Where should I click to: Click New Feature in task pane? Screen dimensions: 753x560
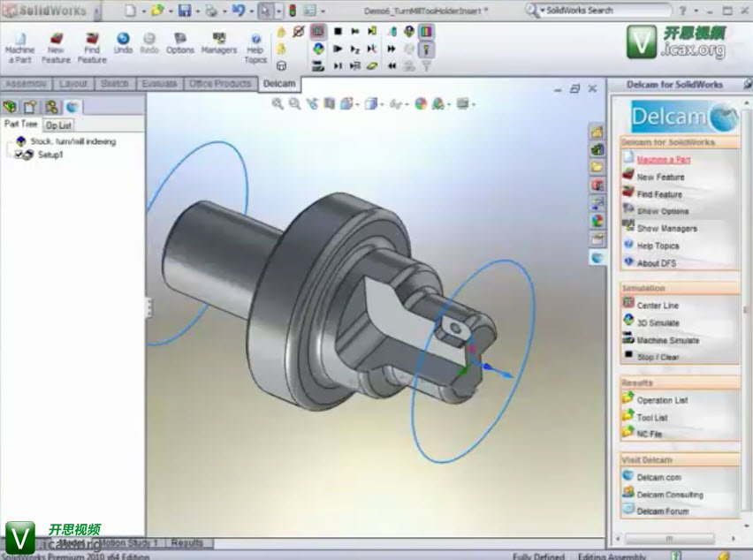point(660,177)
